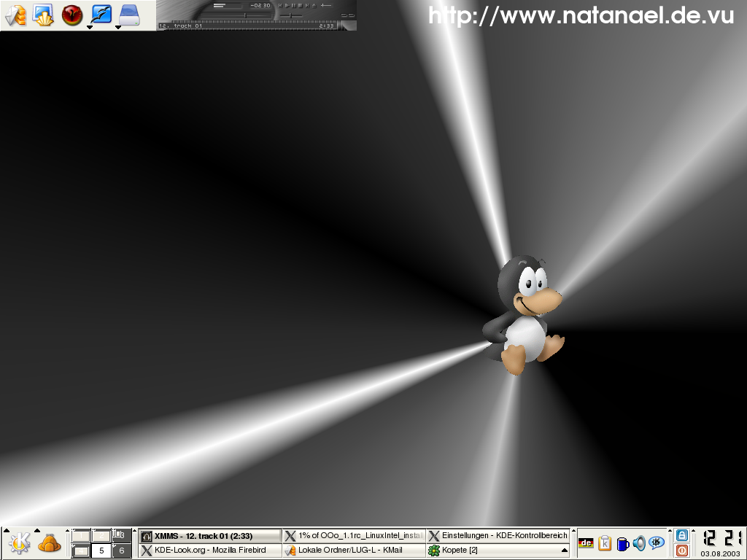Click the panel handle arrow left of lock button
The width and height of the screenshot is (747, 560).
(x=670, y=531)
